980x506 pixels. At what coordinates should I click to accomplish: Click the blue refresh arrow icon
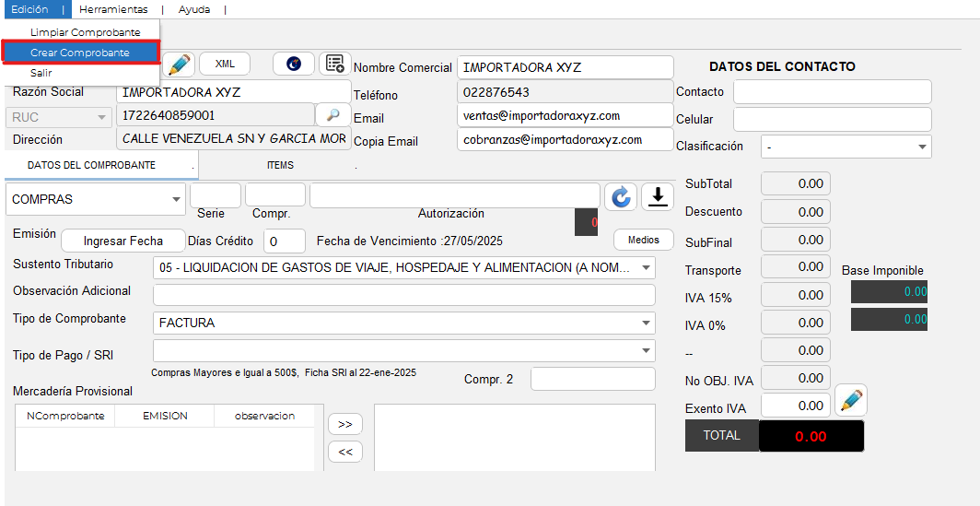click(x=621, y=196)
